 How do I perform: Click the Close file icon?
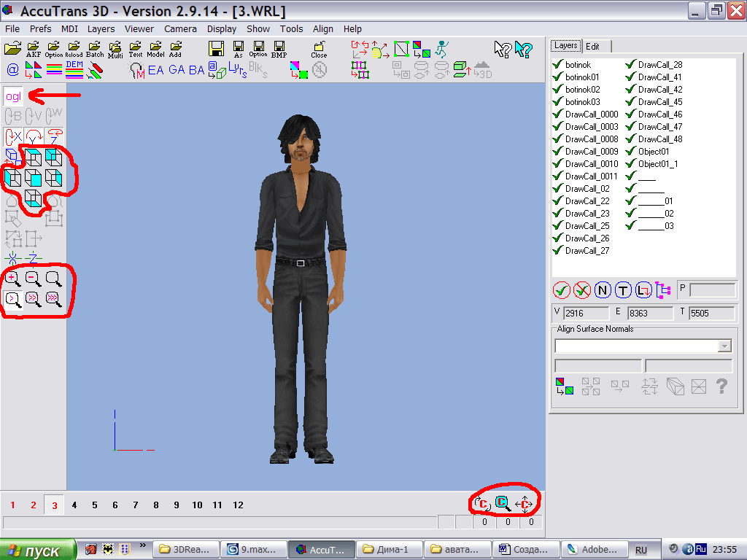(320, 50)
